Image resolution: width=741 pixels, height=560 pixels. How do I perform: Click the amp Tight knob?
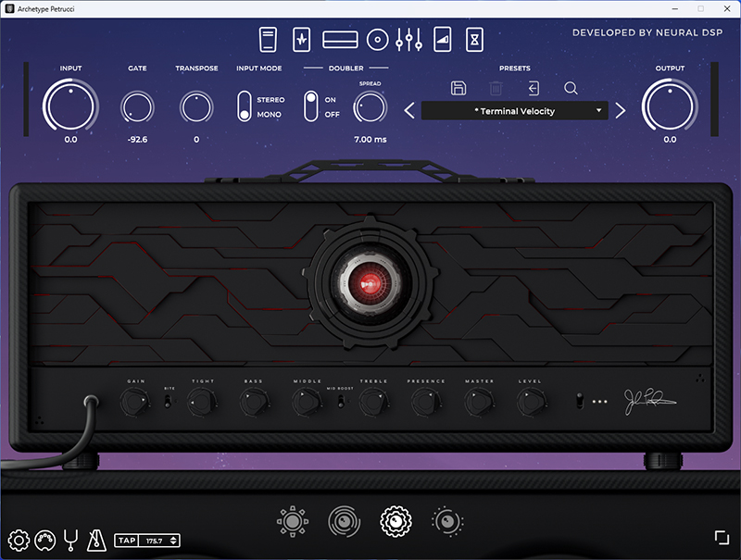tap(203, 403)
